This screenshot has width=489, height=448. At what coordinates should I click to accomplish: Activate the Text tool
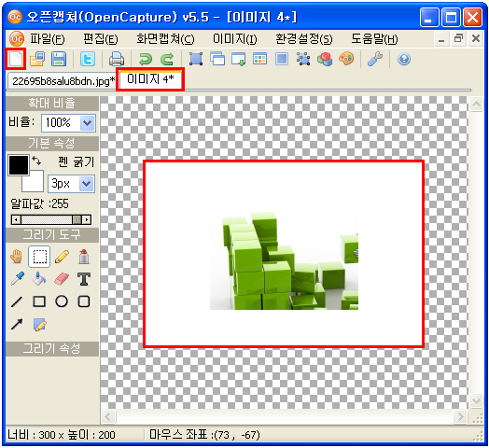[84, 279]
